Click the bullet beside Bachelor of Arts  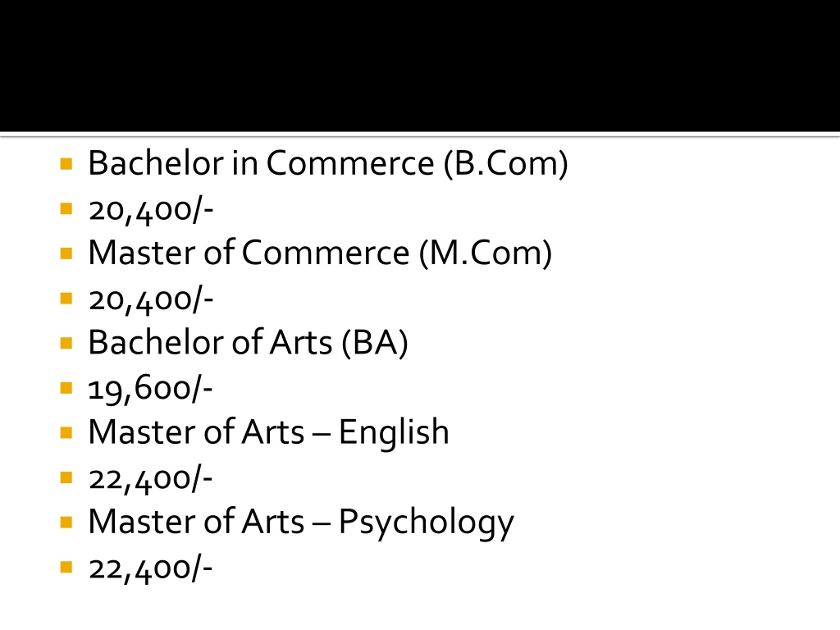point(66,342)
